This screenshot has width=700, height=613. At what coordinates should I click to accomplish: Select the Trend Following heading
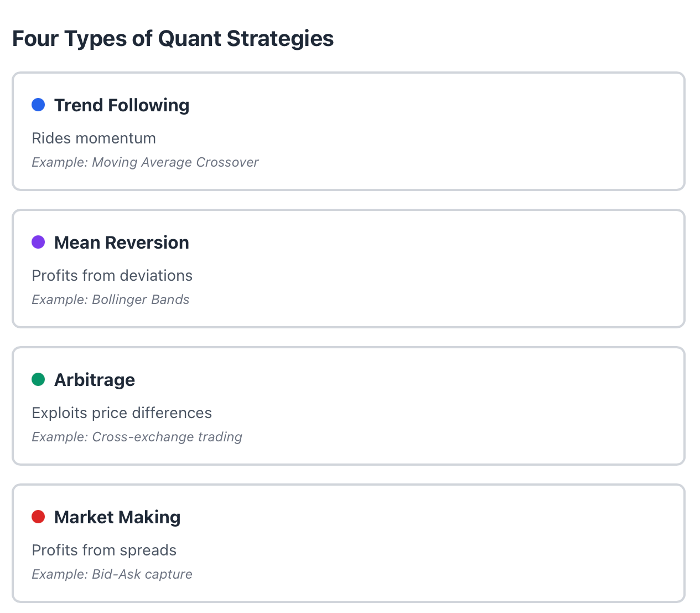(122, 105)
